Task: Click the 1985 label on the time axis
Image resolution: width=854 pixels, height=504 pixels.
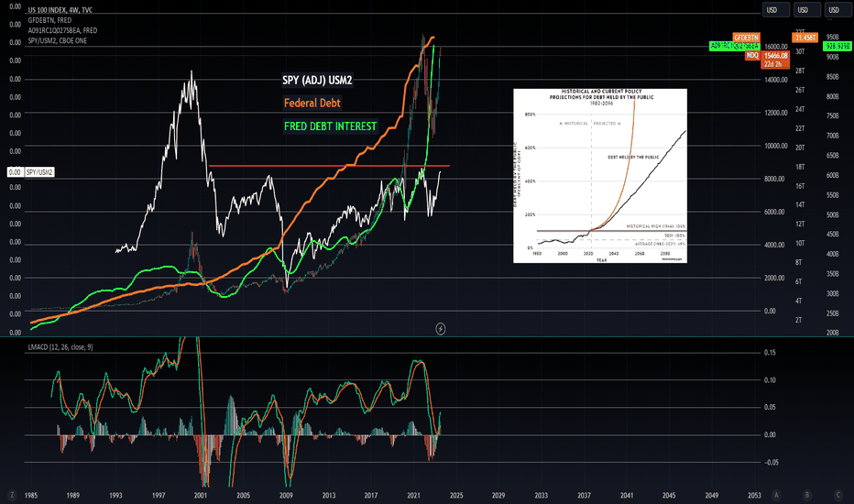Action: tap(30, 495)
